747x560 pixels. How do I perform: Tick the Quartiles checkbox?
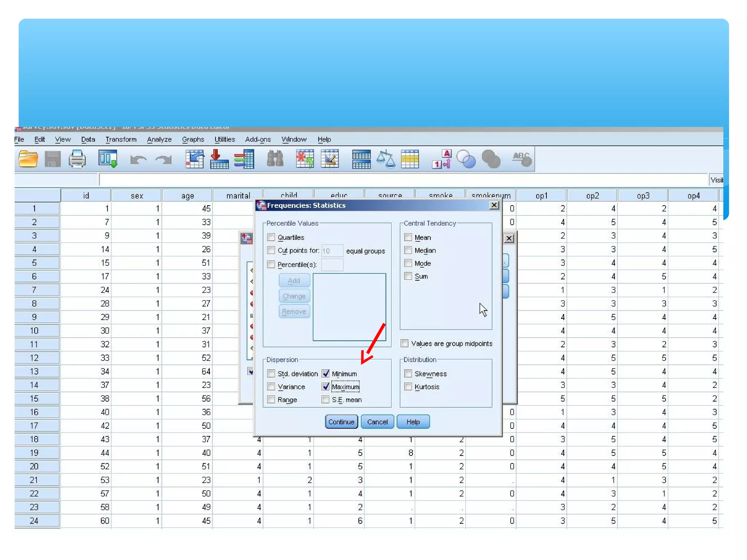[271, 237]
